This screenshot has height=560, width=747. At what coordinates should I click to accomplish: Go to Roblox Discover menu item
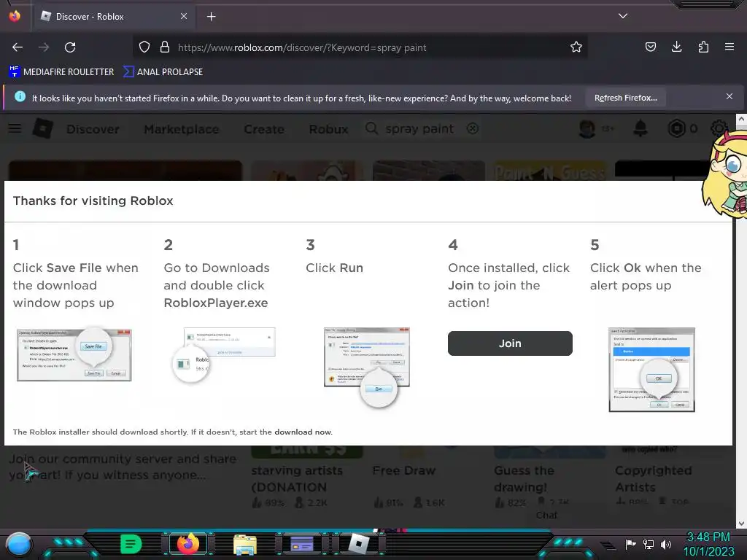pyautogui.click(x=93, y=129)
